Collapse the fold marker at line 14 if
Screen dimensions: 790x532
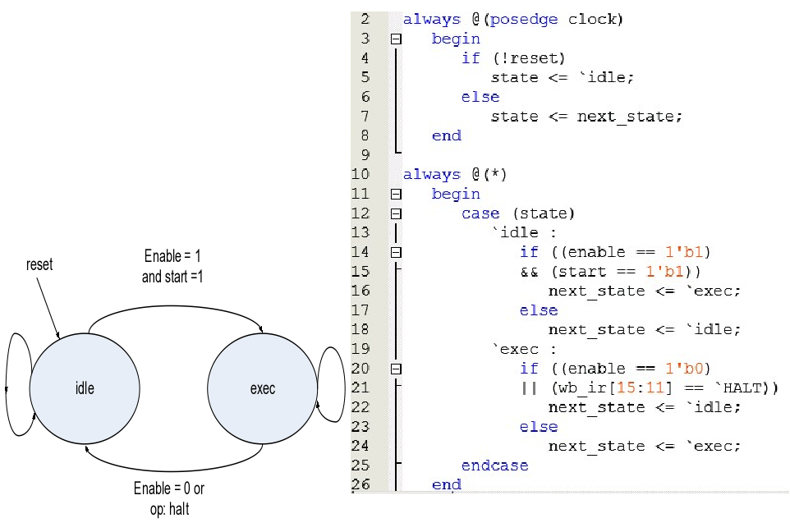396,252
